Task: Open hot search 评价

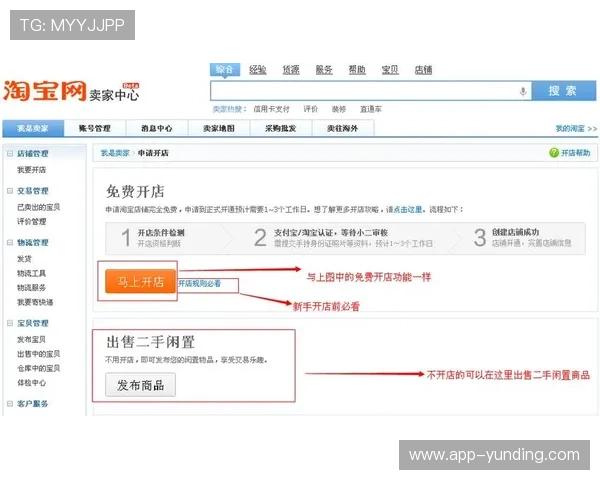Action: [310, 109]
